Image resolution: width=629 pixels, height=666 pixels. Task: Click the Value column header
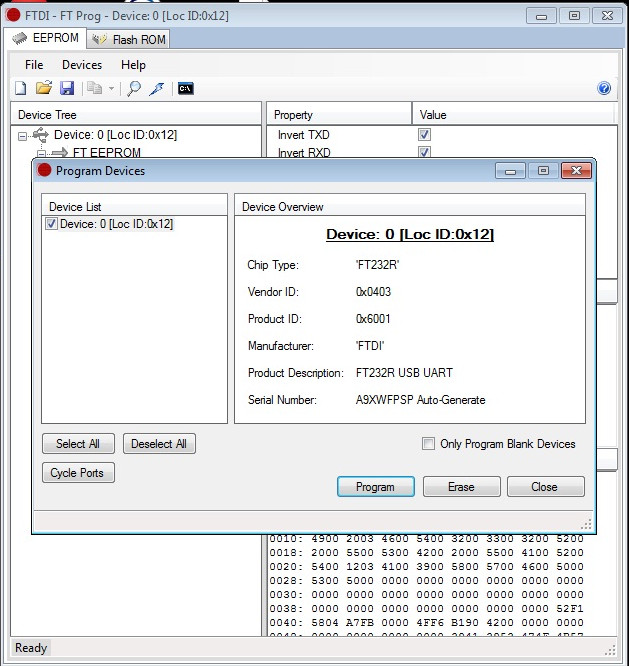click(513, 114)
